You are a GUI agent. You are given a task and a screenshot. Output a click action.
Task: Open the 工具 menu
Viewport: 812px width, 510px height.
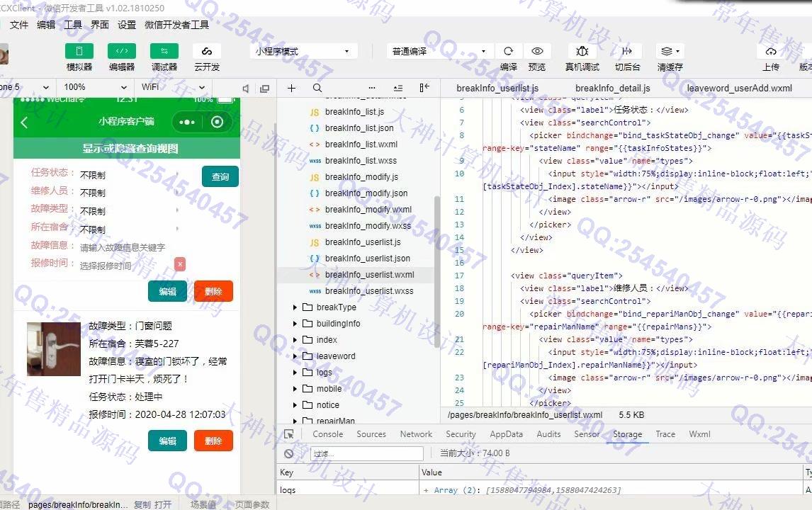(x=73, y=25)
